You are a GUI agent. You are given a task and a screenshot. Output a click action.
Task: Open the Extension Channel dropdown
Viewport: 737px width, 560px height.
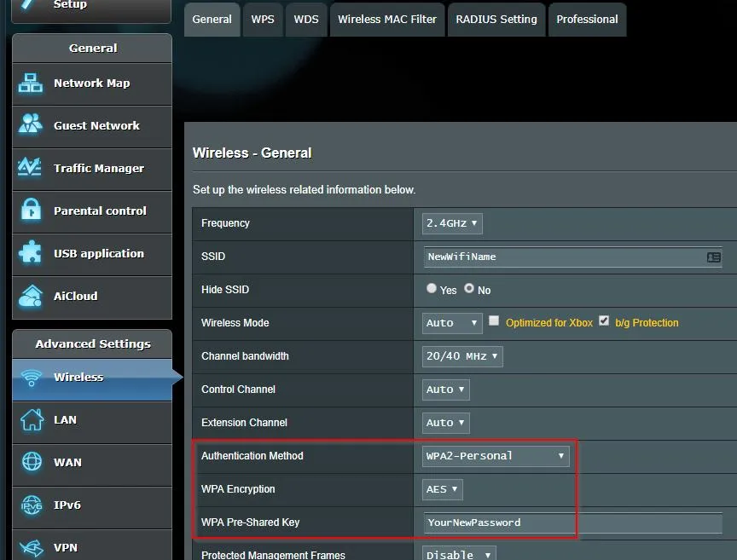point(445,423)
